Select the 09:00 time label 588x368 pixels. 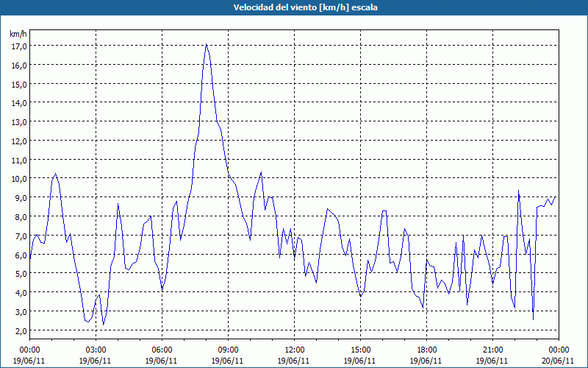pyautogui.click(x=228, y=350)
